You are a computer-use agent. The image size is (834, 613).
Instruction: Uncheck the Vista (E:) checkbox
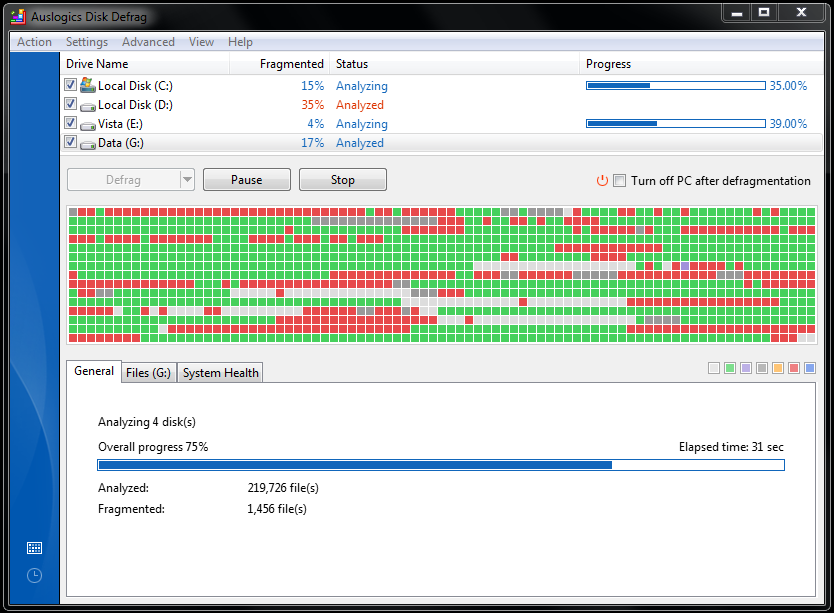click(70, 122)
